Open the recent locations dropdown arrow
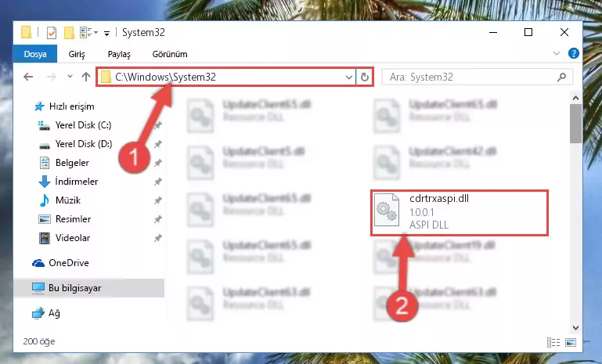 click(70, 77)
